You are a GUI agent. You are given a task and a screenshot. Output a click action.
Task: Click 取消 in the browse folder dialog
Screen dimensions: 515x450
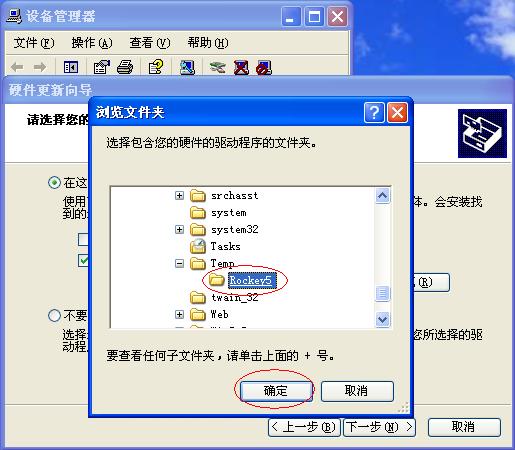(357, 391)
